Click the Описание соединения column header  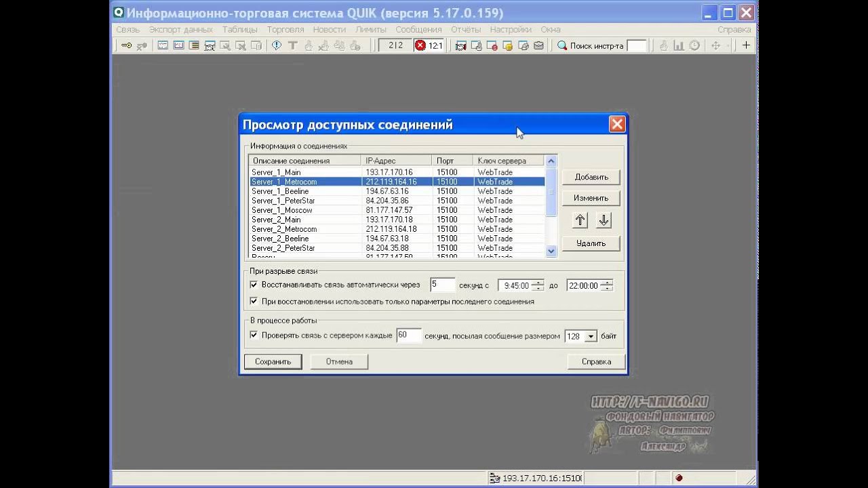point(304,161)
